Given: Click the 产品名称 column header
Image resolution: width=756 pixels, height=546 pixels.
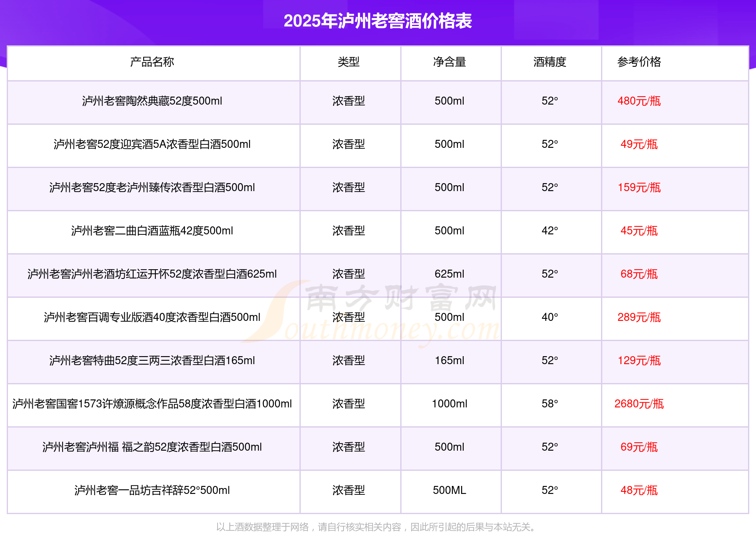Looking at the screenshot, I should click(152, 62).
